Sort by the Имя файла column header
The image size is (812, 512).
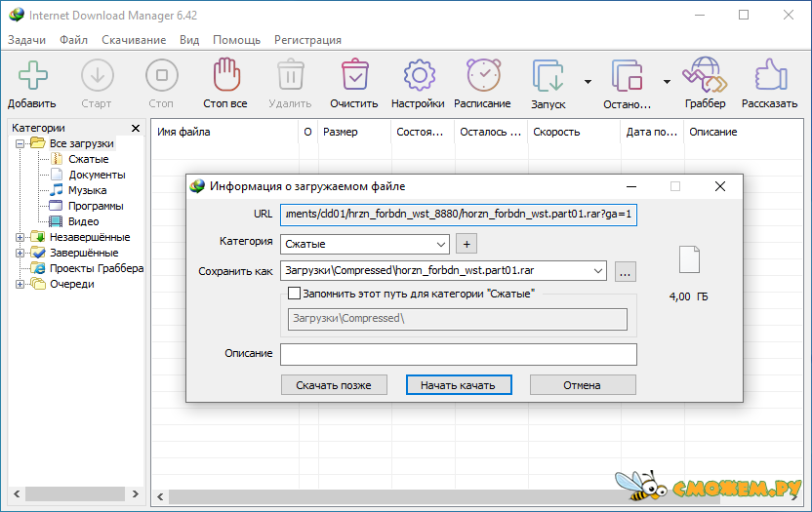pyautogui.click(x=224, y=132)
